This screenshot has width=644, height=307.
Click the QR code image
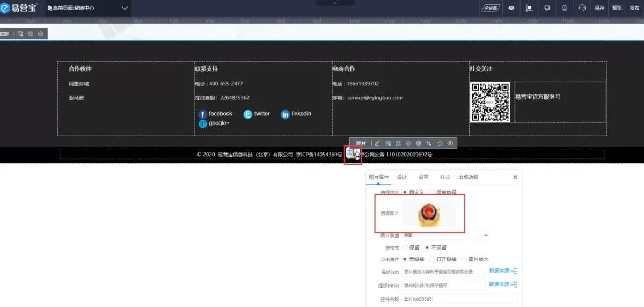pos(490,102)
